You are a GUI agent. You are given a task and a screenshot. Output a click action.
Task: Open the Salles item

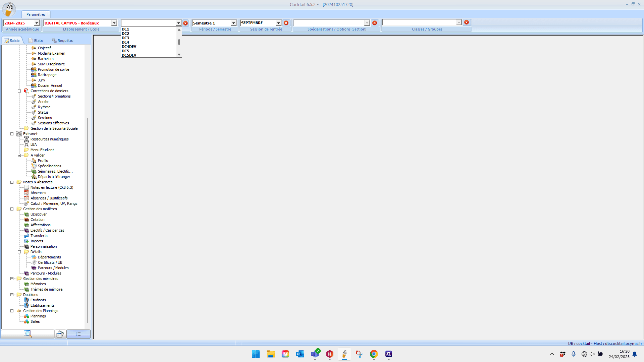click(35, 321)
